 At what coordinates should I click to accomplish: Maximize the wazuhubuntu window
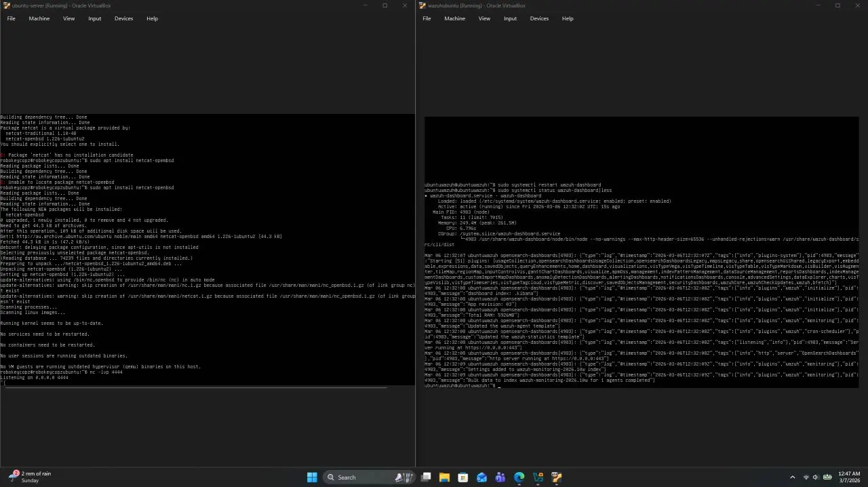pyautogui.click(x=837, y=5)
